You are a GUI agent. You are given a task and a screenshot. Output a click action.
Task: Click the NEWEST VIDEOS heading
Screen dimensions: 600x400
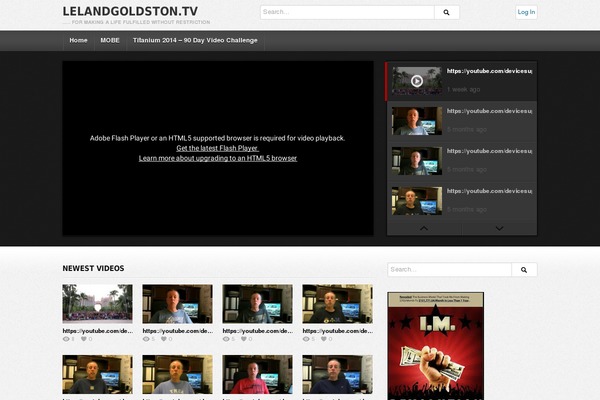pos(93,268)
